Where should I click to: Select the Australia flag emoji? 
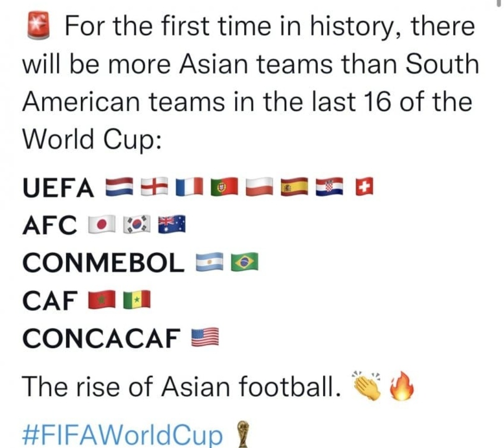point(172,224)
